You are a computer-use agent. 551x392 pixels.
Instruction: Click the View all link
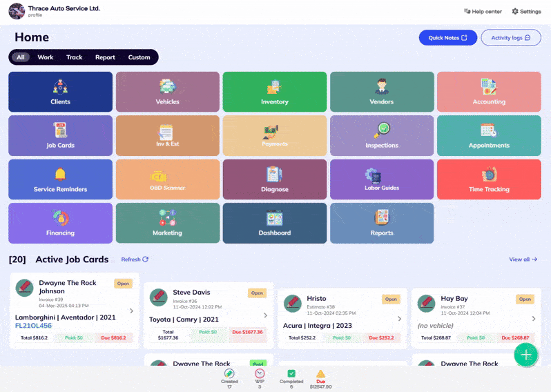pos(523,259)
